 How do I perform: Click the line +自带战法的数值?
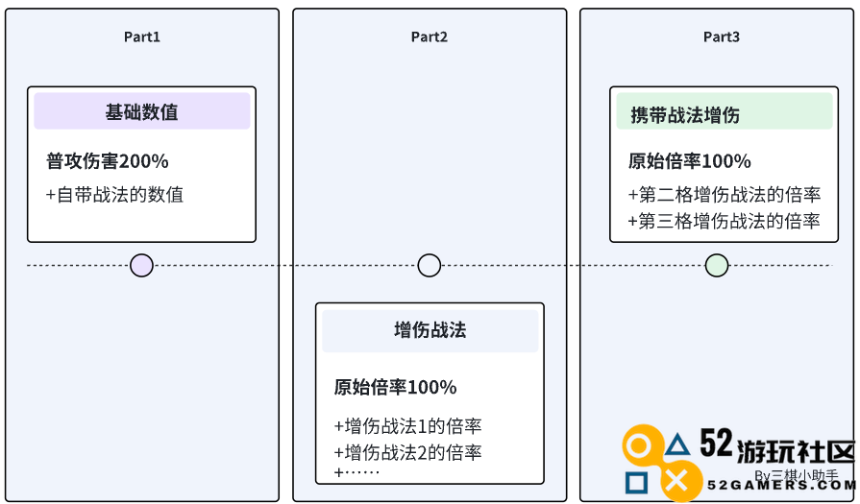click(x=114, y=195)
